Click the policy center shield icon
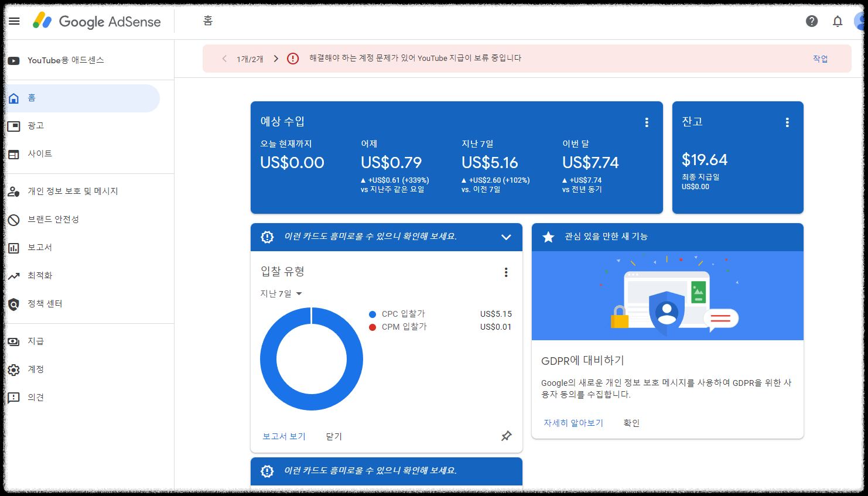Viewport: 868px width, 496px height. pos(13,304)
